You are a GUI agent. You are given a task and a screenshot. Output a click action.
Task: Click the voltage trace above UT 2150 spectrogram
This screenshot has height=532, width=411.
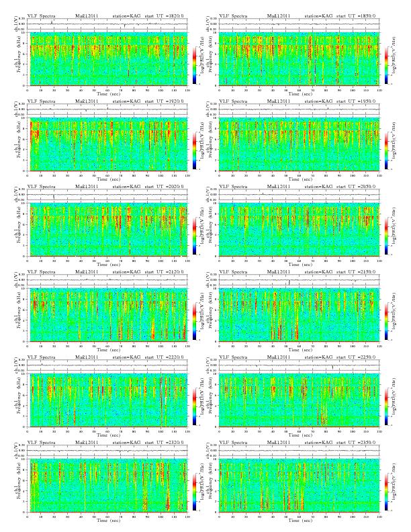click(299, 280)
